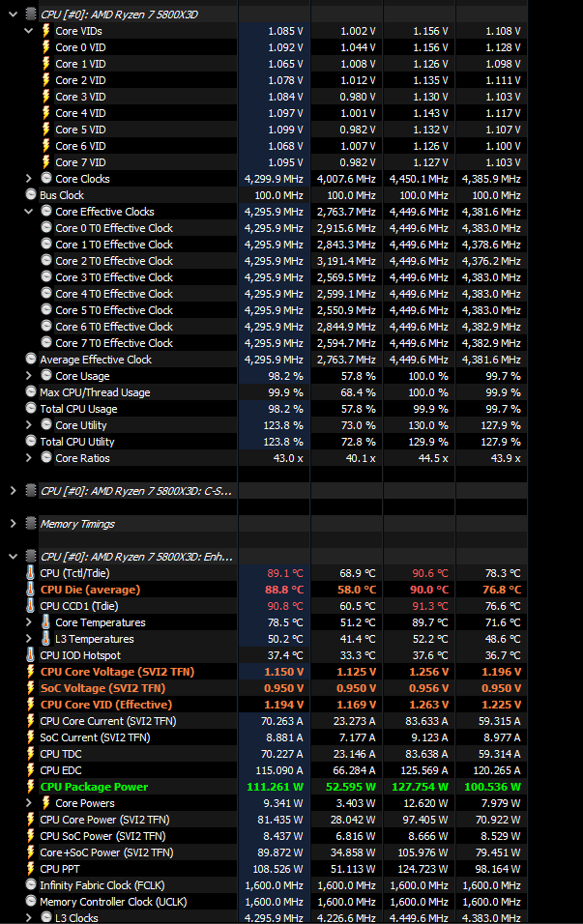Click the 0.956 V SoC maximum voltage

coord(428,688)
